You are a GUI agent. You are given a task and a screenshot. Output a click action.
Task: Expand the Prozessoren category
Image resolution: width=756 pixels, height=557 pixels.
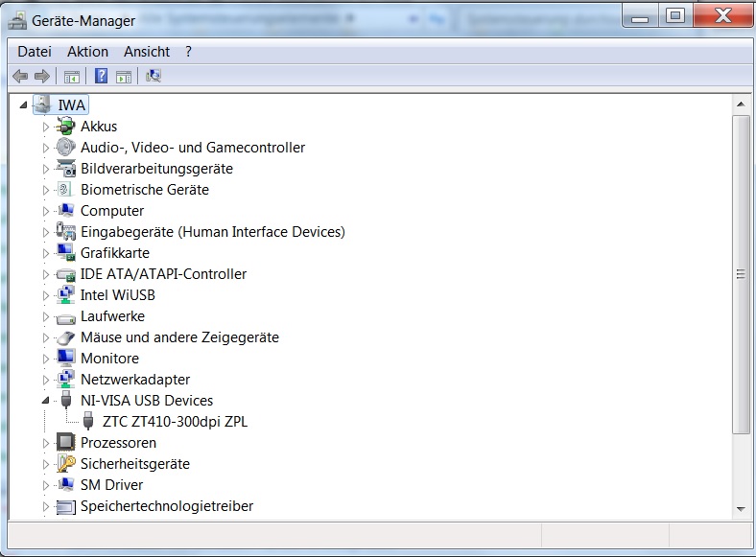click(x=46, y=443)
